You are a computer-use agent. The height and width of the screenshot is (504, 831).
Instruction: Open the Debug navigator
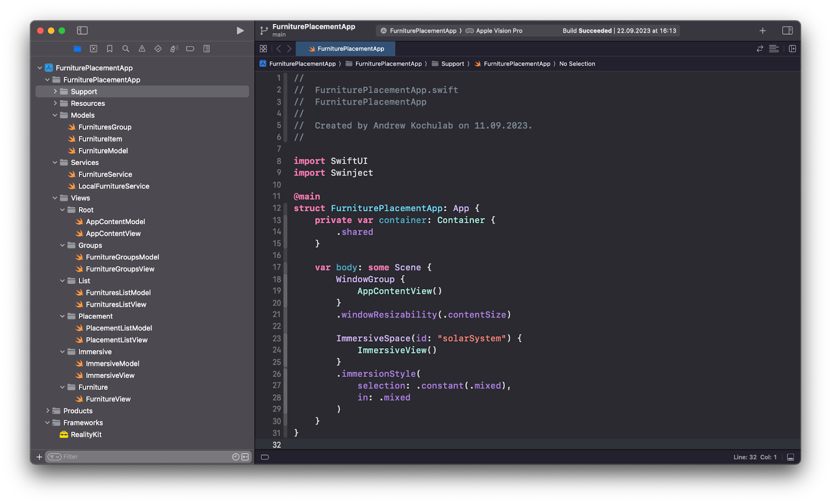click(174, 49)
